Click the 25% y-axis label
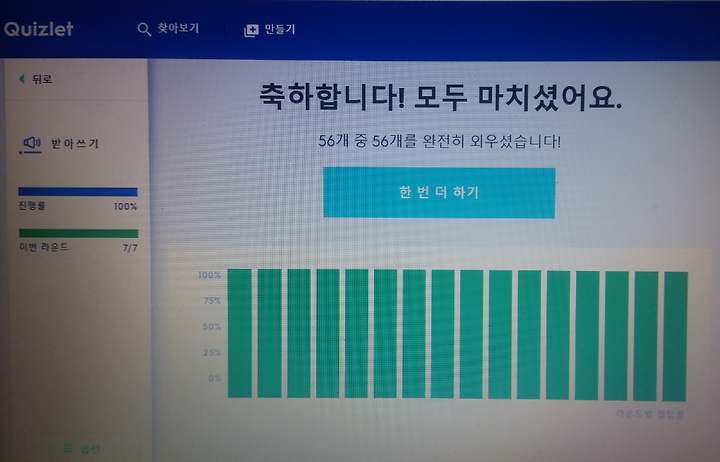 click(x=212, y=353)
